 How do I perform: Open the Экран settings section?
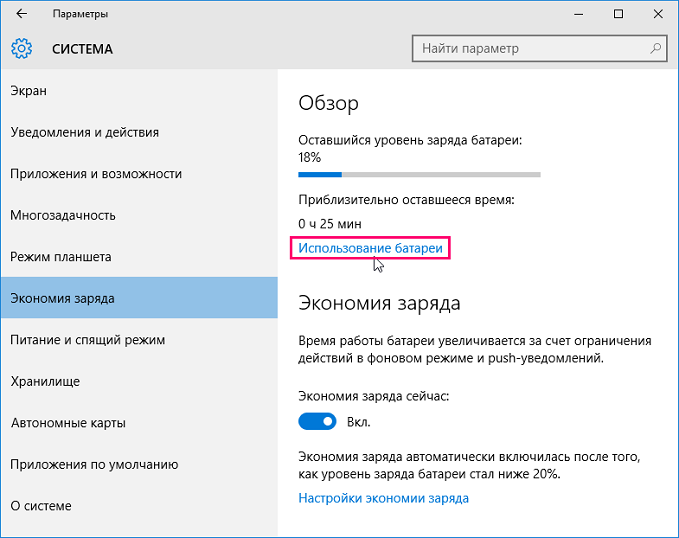pos(29,91)
